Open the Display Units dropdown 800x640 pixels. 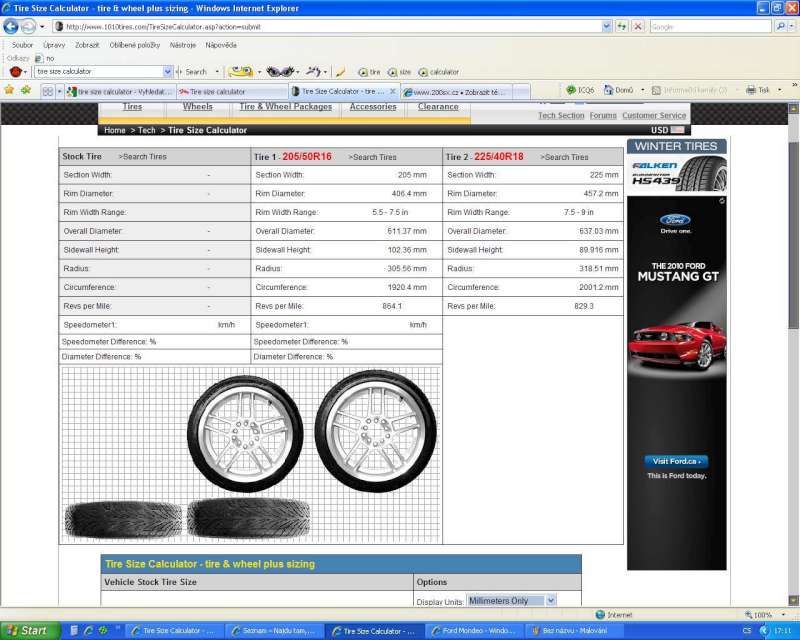[511, 601]
